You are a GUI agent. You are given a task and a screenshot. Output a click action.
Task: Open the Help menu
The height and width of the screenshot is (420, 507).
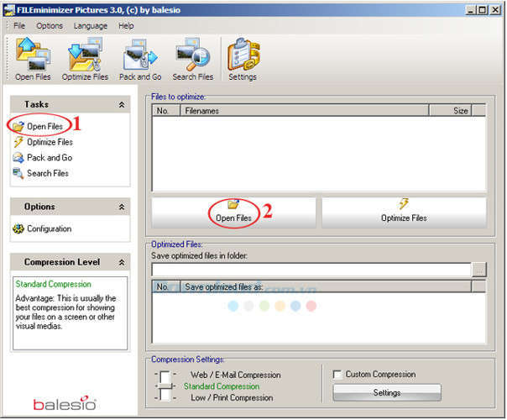pos(126,26)
